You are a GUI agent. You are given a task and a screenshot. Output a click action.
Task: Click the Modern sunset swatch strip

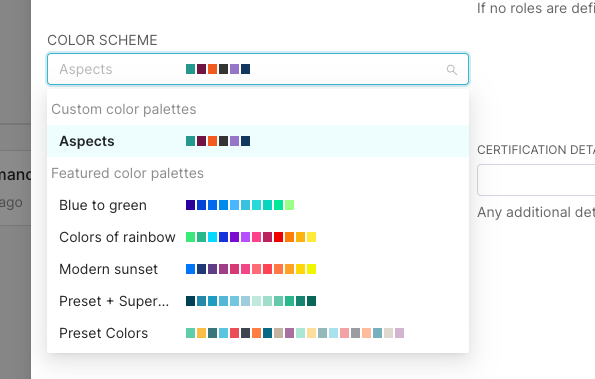pyautogui.click(x=251, y=269)
